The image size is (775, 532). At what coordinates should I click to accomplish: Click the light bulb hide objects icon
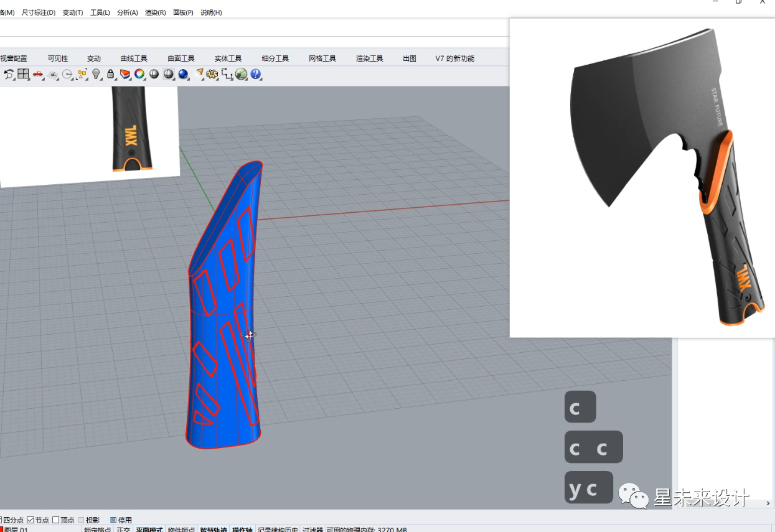pyautogui.click(x=96, y=74)
